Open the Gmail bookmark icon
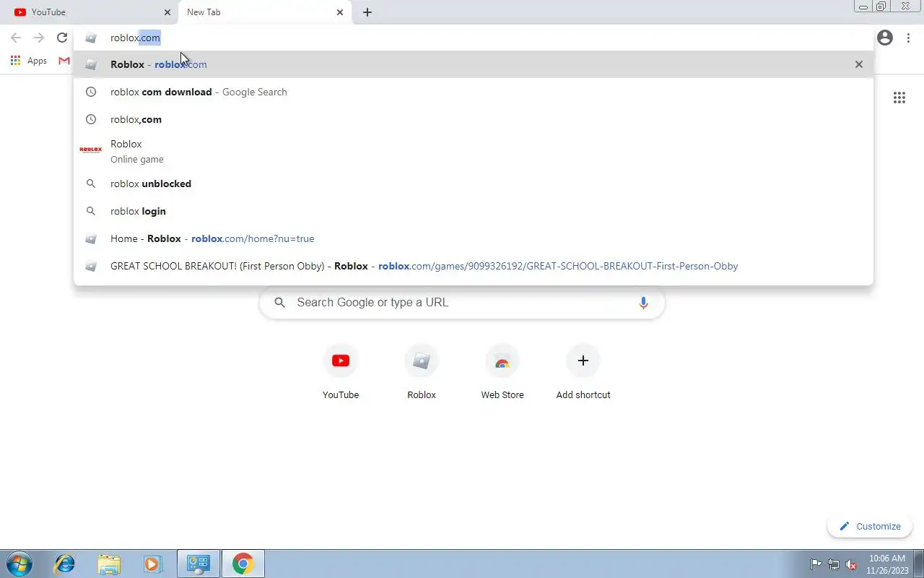Viewport: 924px width, 578px height. click(x=64, y=61)
